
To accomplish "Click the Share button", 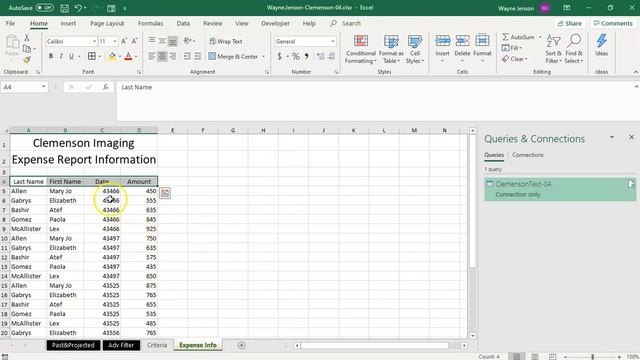I will (569, 23).
